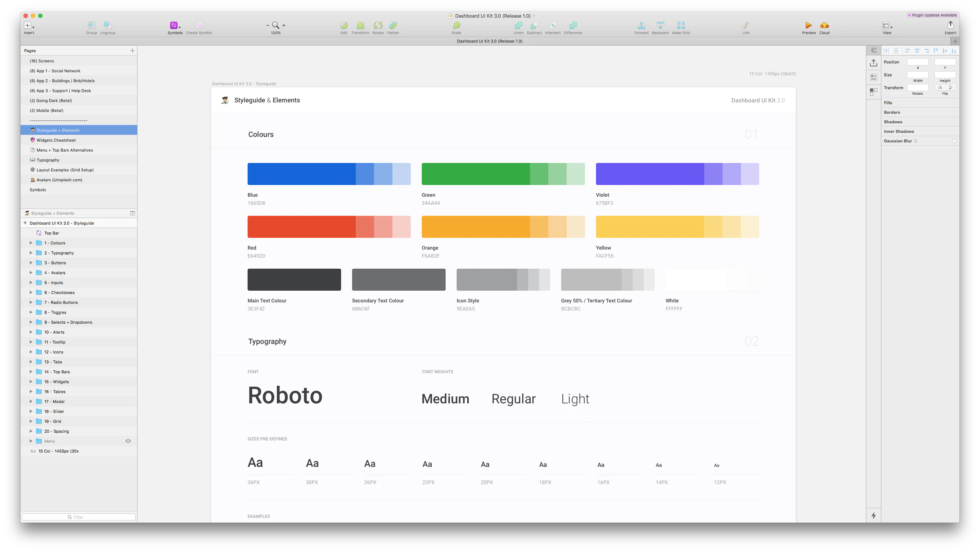Click the Create Symbol icon

(199, 25)
